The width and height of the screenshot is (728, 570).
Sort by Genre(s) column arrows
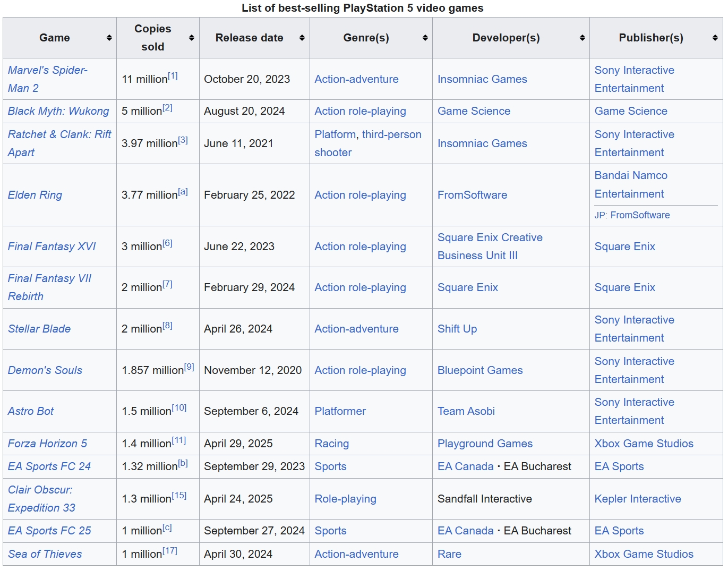tap(425, 38)
